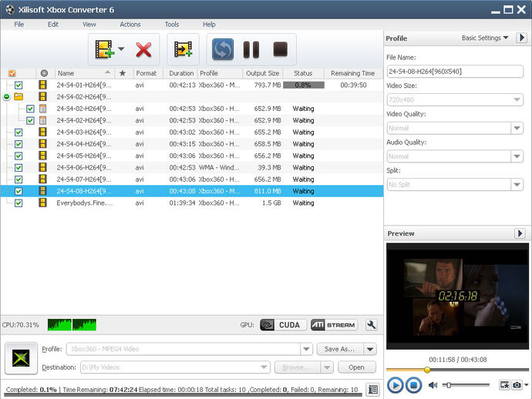Open the Help menu
The height and width of the screenshot is (399, 532).
click(209, 25)
